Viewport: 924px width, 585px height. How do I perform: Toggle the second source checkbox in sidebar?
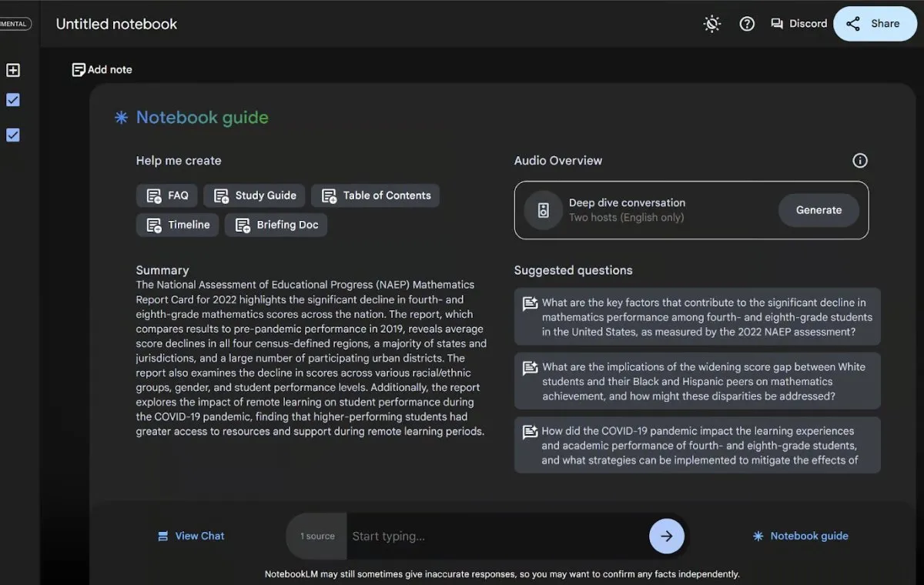[13, 135]
